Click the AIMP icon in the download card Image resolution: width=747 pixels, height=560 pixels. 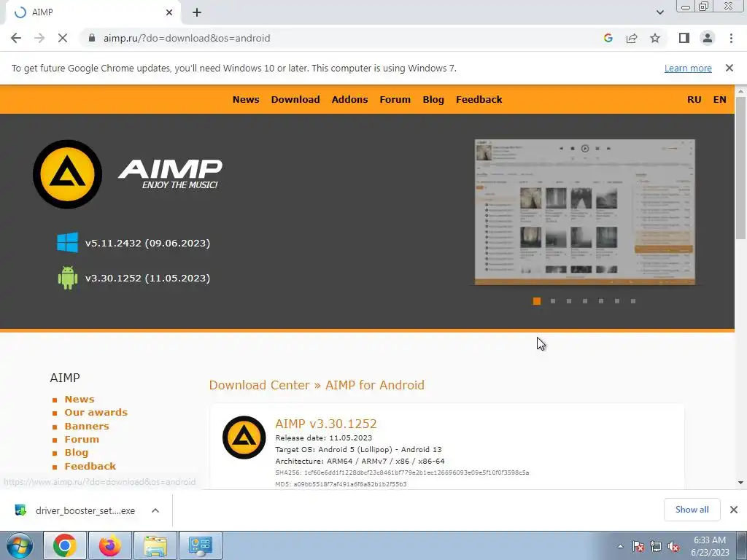pos(244,437)
